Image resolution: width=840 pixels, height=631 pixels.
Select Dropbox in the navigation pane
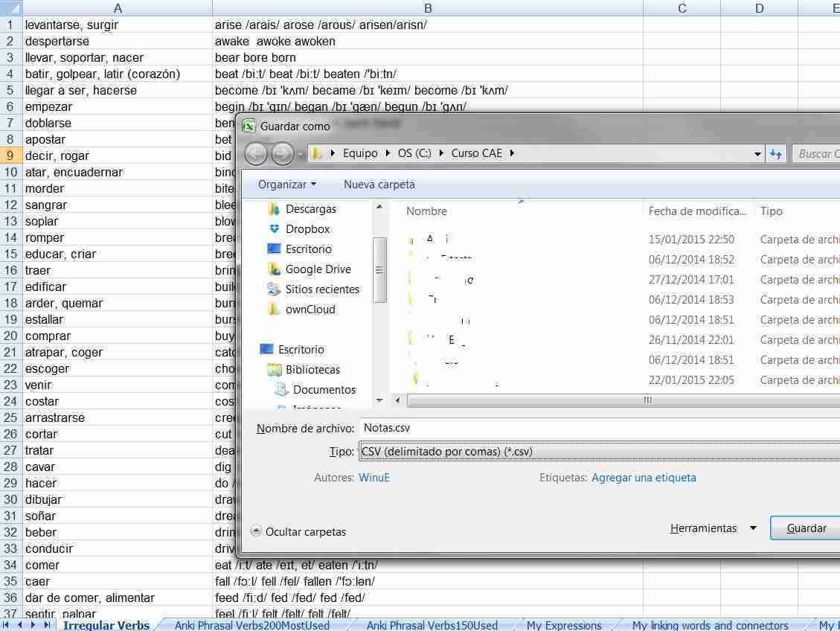307,229
